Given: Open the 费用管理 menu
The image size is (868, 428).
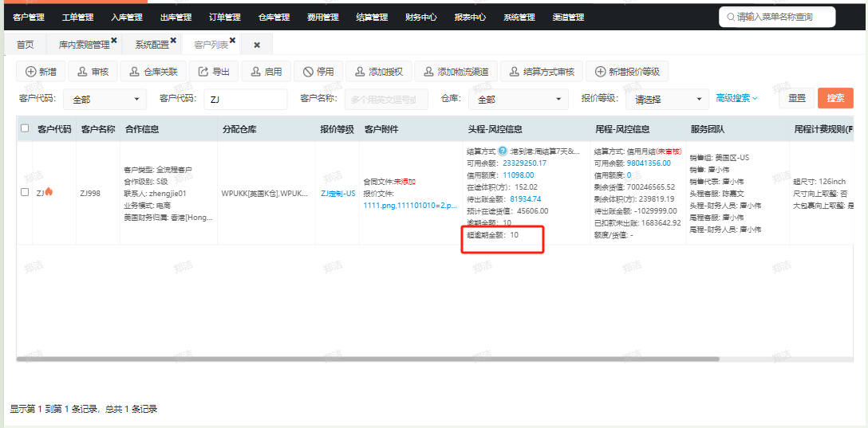Looking at the screenshot, I should (x=323, y=18).
